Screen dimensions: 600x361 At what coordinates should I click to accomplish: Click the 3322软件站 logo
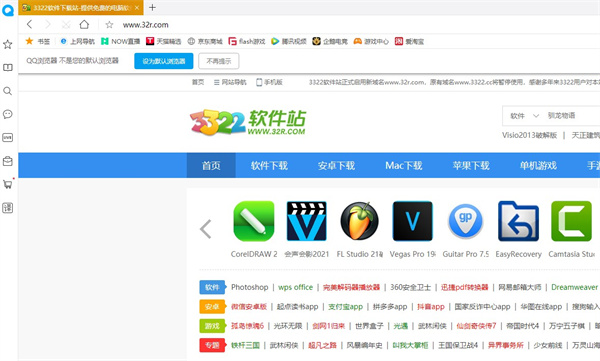click(x=248, y=122)
